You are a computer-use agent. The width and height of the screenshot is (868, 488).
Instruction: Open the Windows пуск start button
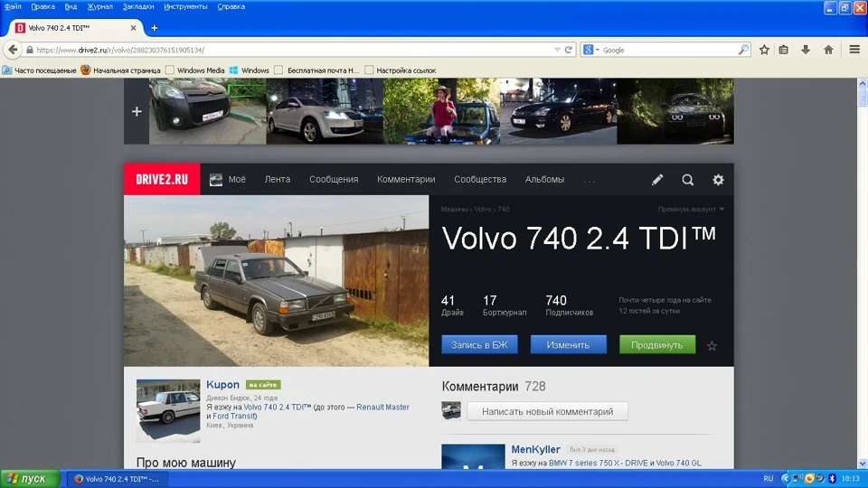pos(30,479)
